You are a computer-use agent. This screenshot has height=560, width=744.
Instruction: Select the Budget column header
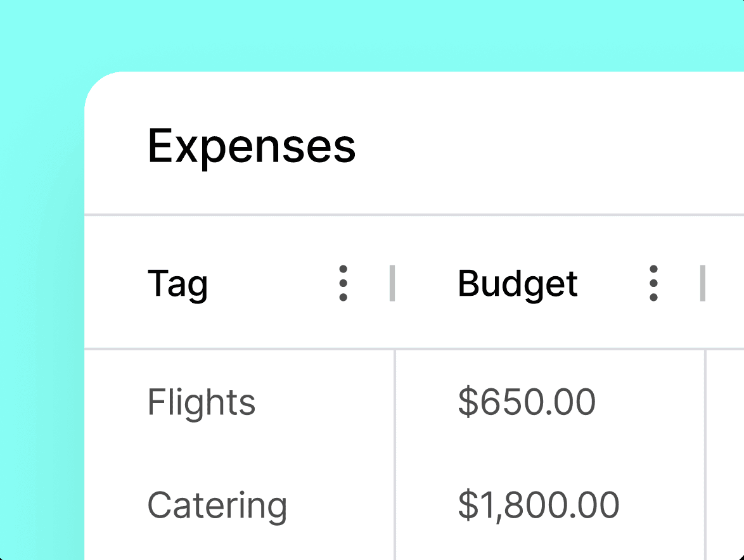(x=517, y=283)
